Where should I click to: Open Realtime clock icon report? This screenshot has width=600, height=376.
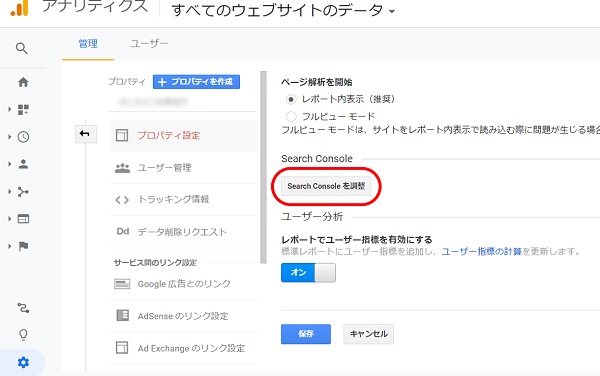[23, 137]
